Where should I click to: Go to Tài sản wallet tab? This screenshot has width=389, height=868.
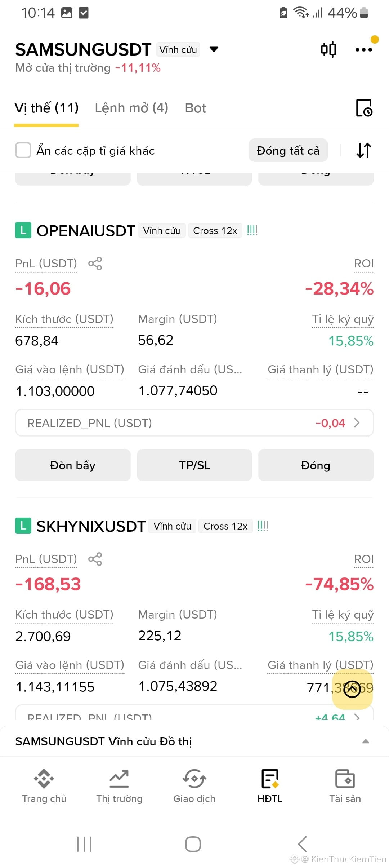click(x=345, y=785)
